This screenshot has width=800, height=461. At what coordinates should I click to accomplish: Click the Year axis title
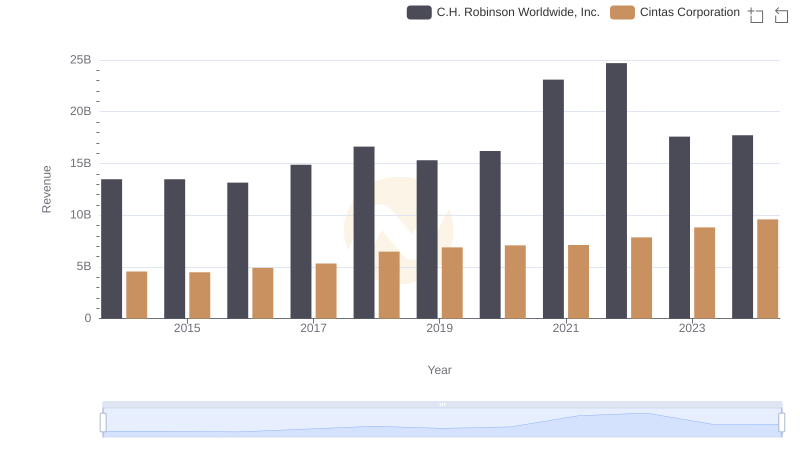pos(439,370)
